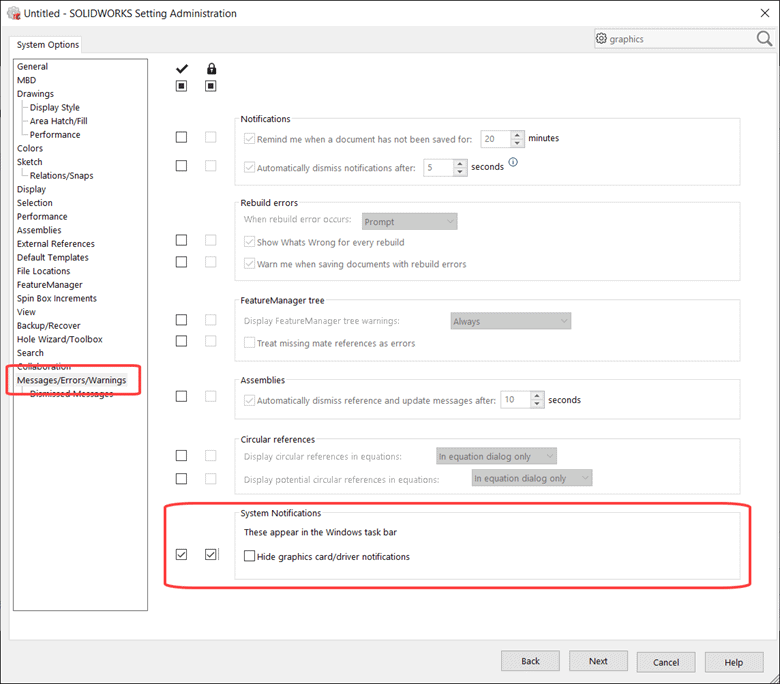Open Relations/Snaps under Sketch
This screenshot has height=684, width=780.
tap(61, 176)
